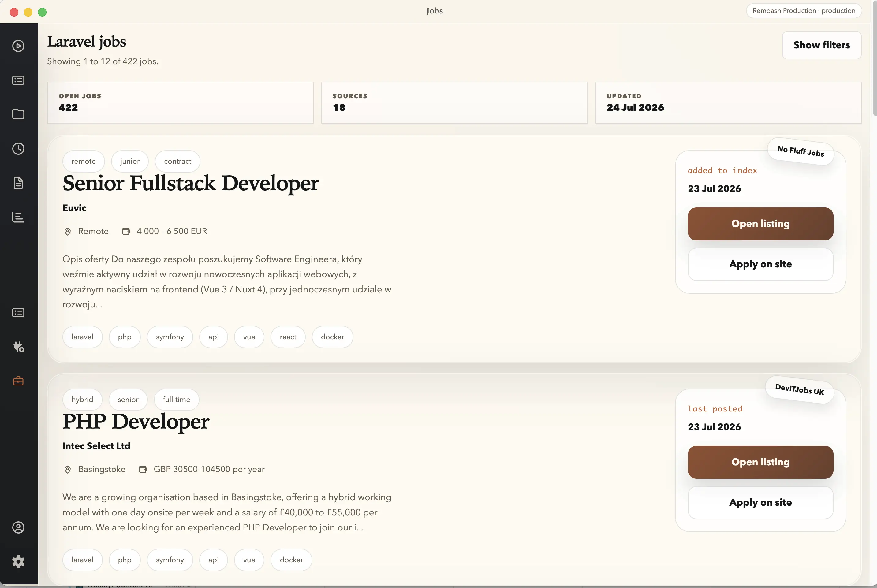Click symfony tag in PHP Developer card

pyautogui.click(x=170, y=560)
